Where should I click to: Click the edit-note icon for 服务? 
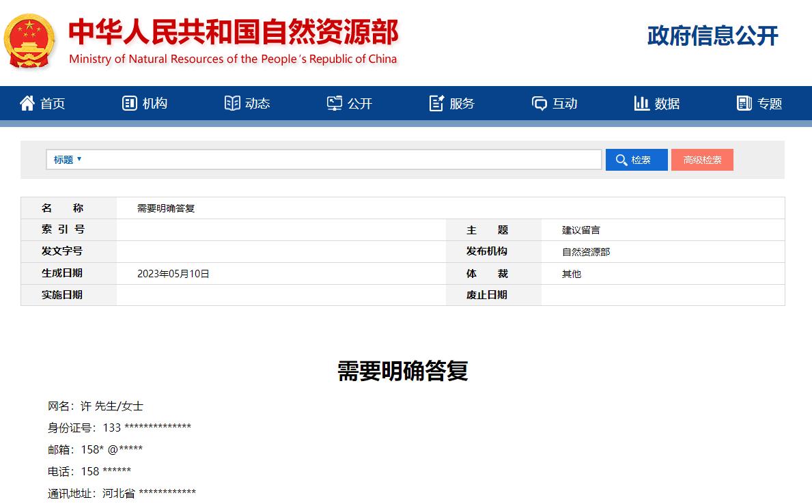(x=437, y=103)
